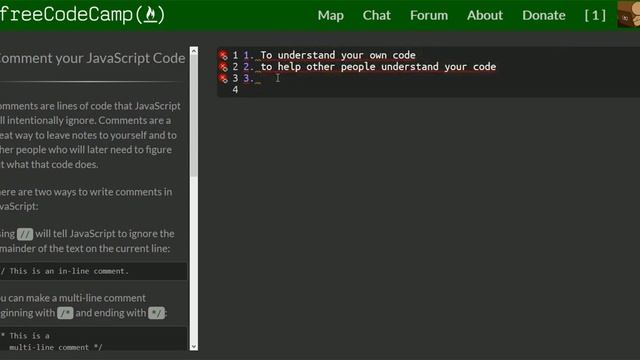Viewport: 640px width, 360px height.
Task: Click the error marker on line 3
Action: (x=223, y=78)
